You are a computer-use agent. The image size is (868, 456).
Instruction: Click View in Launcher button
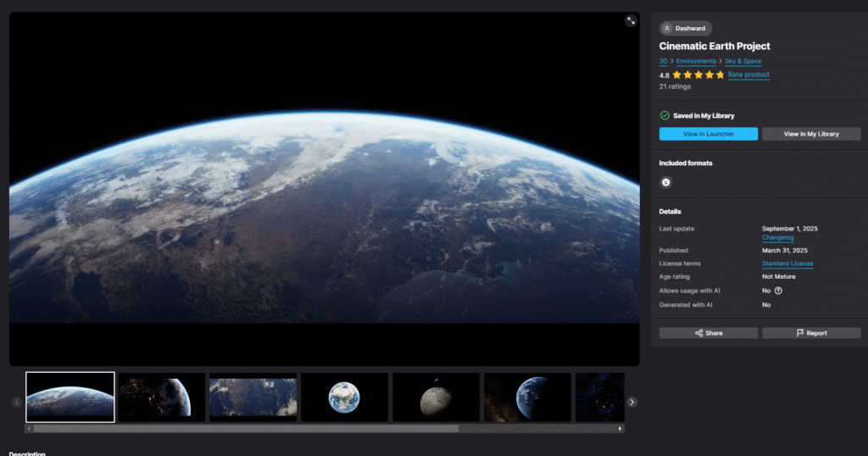pos(709,134)
